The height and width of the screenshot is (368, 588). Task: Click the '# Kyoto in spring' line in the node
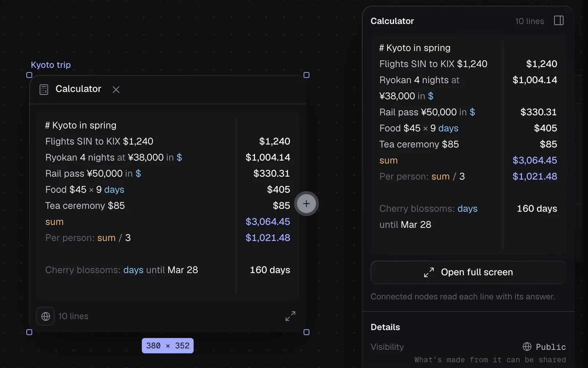(81, 125)
